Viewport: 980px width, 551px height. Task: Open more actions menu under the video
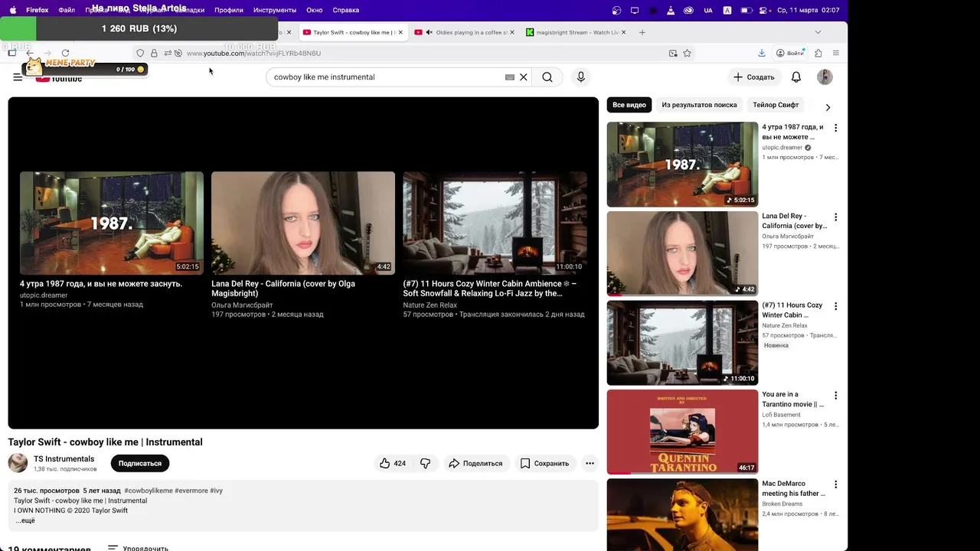(x=590, y=463)
